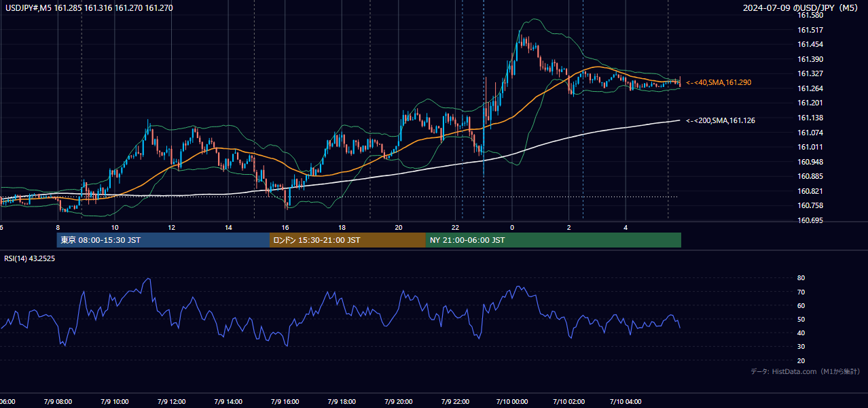The height and width of the screenshot is (408, 868).
Task: Click hour marker 18 above the London session bar
Action: coord(342,228)
